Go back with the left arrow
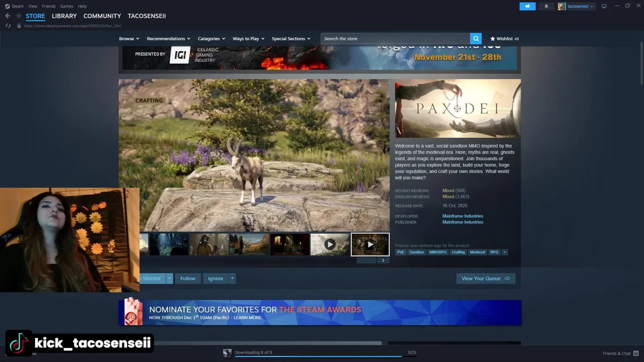Viewport: 644px width, 362px height. [x=8, y=16]
